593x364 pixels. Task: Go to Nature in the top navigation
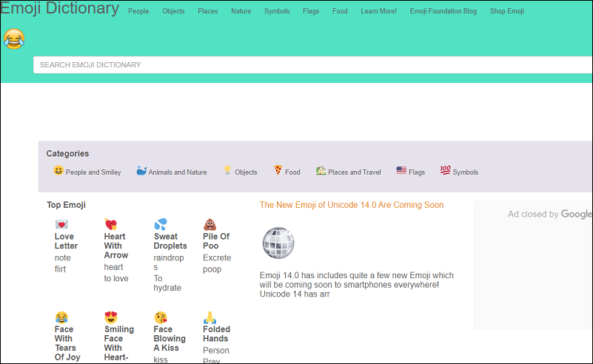pyautogui.click(x=241, y=11)
